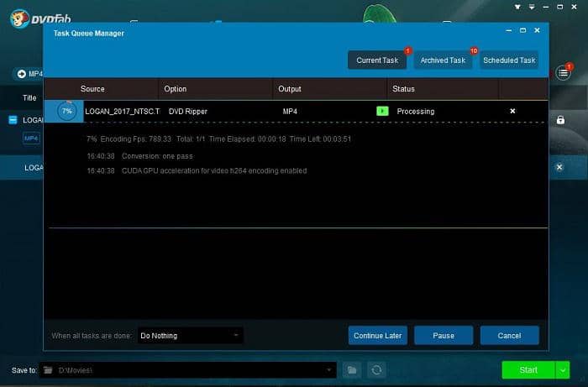This screenshot has width=588, height=387.
Task: Minimize the Task Queue Manager window
Action: [x=509, y=30]
